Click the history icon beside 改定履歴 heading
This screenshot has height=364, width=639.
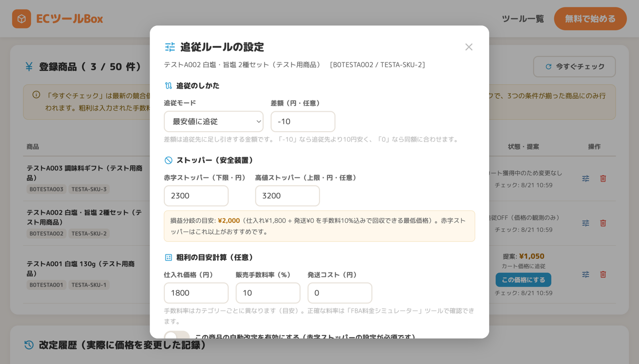(29, 345)
